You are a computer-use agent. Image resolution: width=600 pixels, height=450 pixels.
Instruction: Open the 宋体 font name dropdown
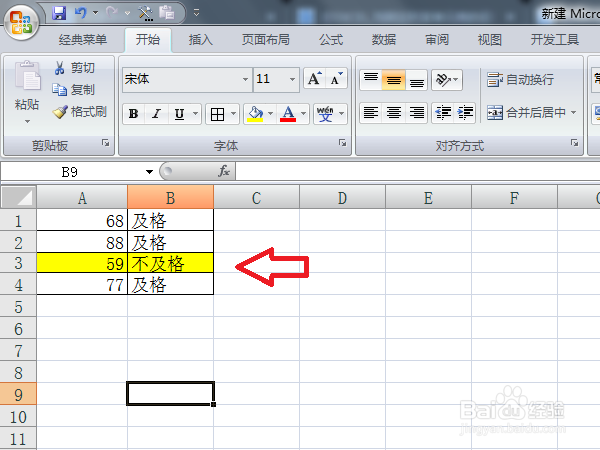[x=245, y=79]
